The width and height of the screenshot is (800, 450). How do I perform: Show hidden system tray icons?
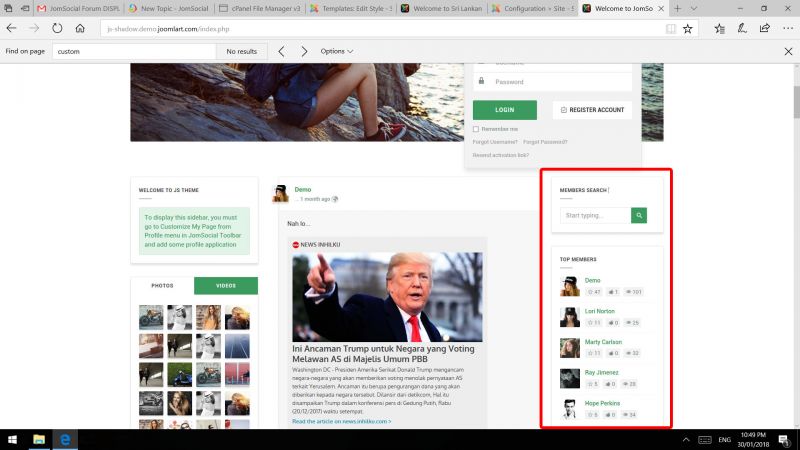click(x=686, y=440)
